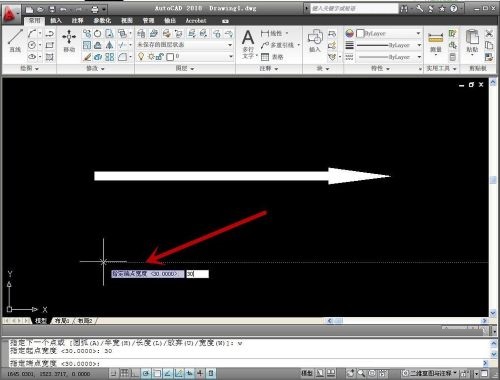Switch to the 注释 ribbon tab
The height and width of the screenshot is (380, 500).
pyautogui.click(x=78, y=21)
